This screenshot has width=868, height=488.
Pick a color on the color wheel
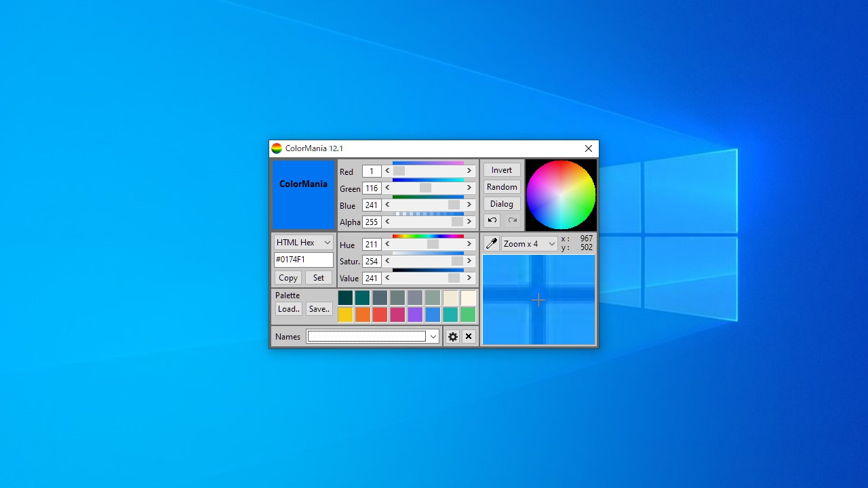point(561,195)
